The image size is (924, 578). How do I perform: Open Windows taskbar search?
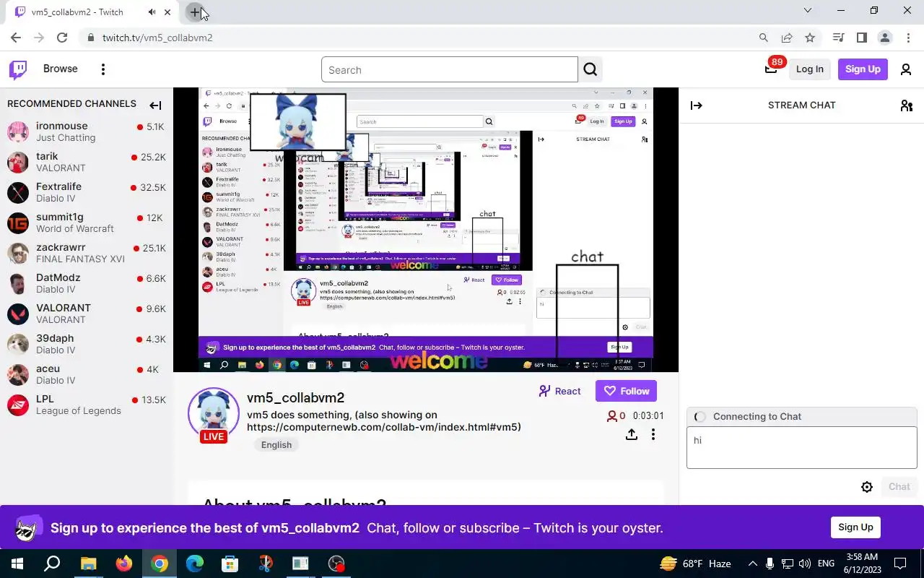tap(52, 564)
